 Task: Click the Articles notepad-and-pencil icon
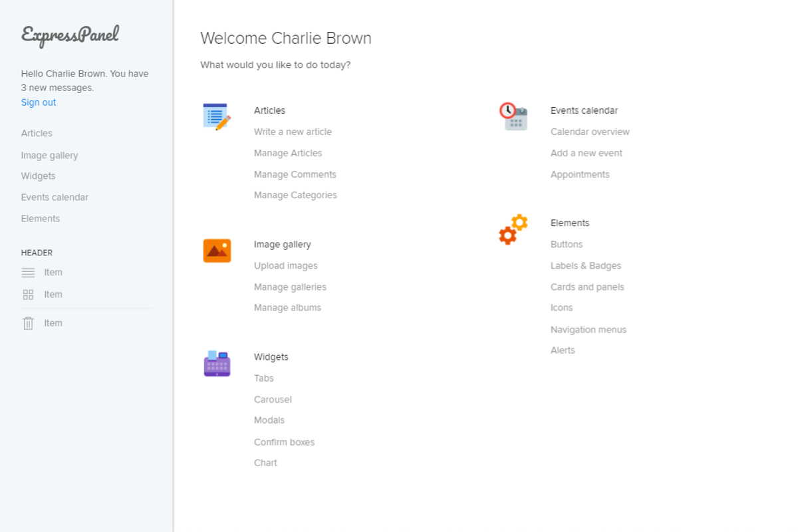pyautogui.click(x=217, y=116)
